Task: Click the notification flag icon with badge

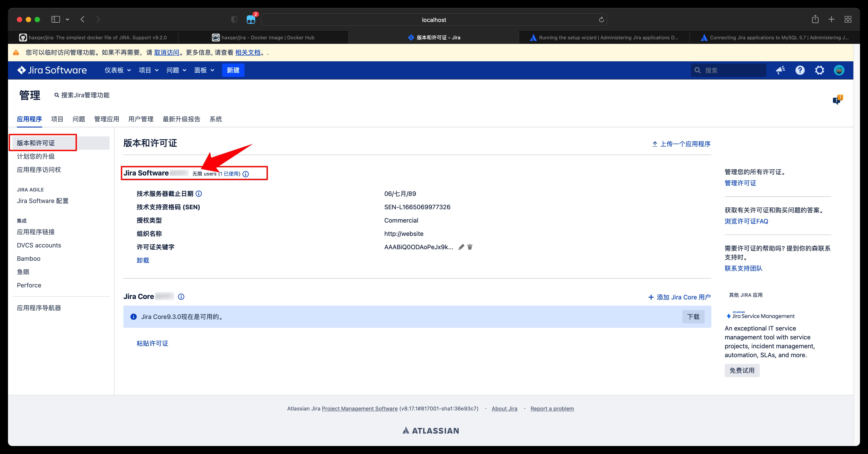Action: coord(838,100)
